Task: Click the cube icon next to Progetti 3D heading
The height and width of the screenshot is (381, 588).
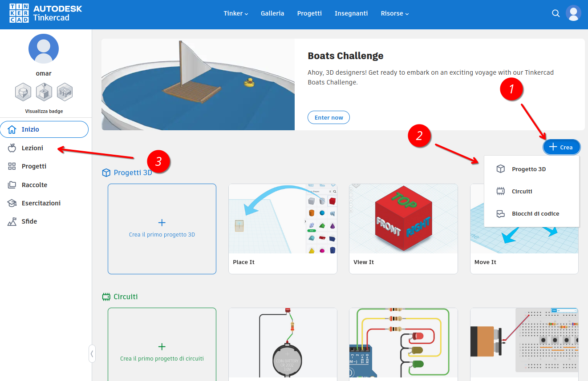Action: [106, 172]
